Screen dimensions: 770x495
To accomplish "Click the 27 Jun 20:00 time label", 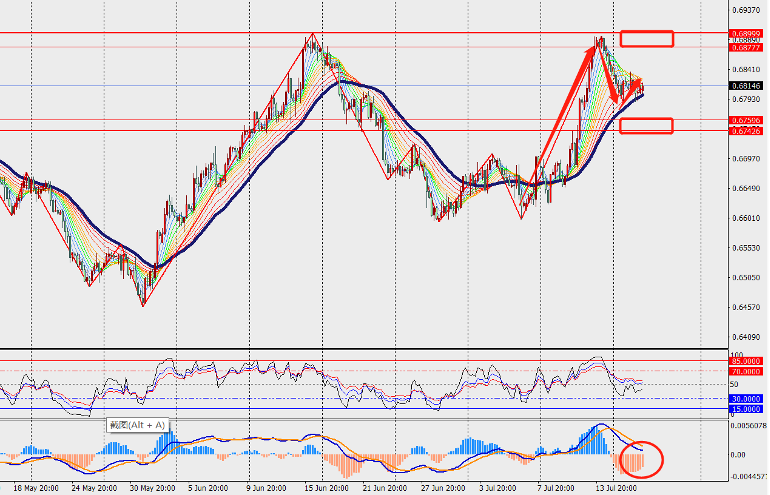I will [x=443, y=488].
